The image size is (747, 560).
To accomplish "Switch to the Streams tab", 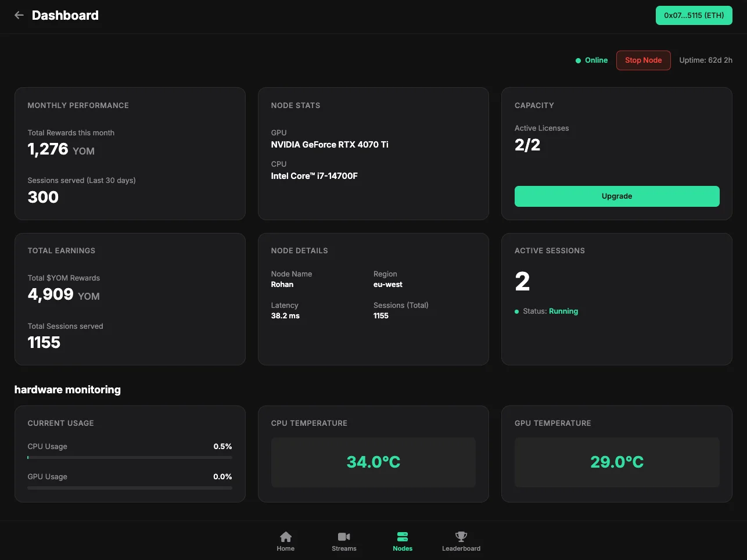I will pyautogui.click(x=344, y=541).
